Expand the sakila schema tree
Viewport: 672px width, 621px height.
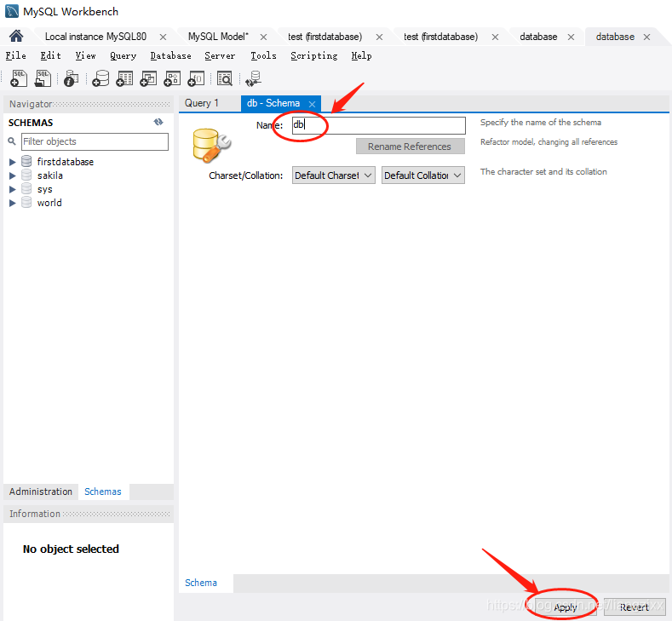point(13,175)
